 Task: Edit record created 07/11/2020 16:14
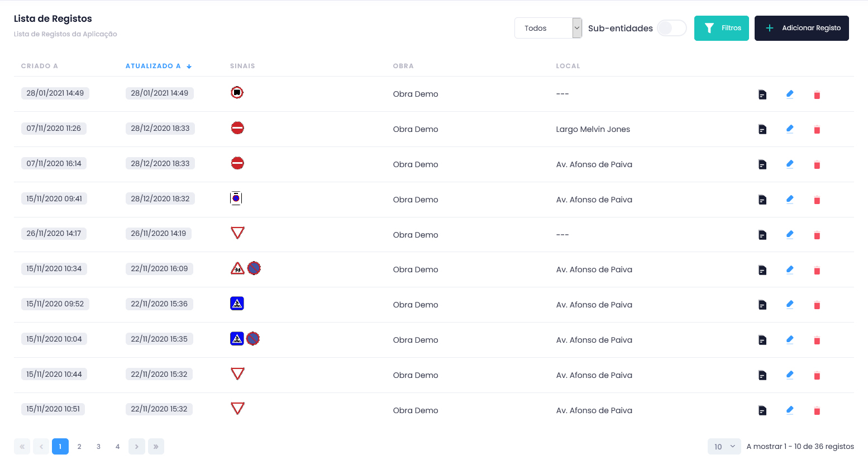[x=790, y=164]
